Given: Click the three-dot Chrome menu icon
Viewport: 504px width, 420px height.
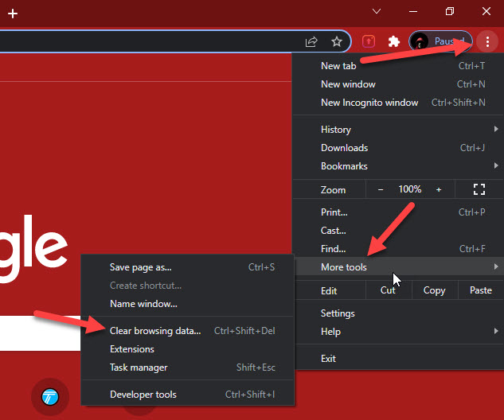Looking at the screenshot, I should coord(487,41).
